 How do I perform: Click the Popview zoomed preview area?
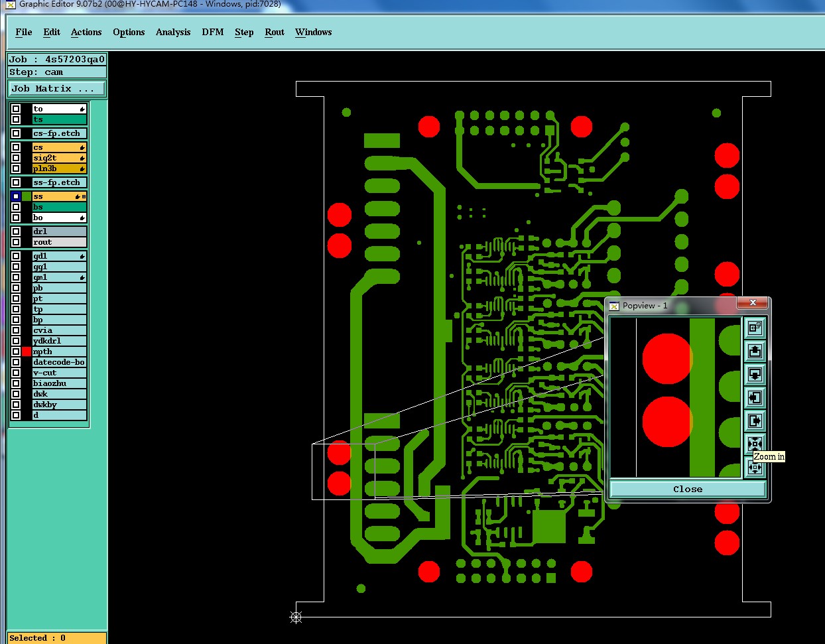675,397
